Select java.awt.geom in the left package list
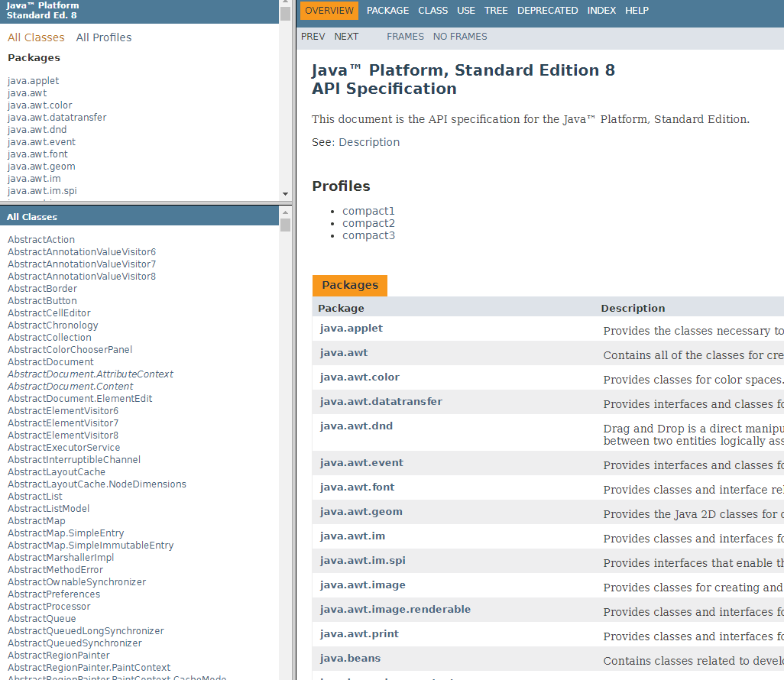The image size is (784, 680). [41, 167]
